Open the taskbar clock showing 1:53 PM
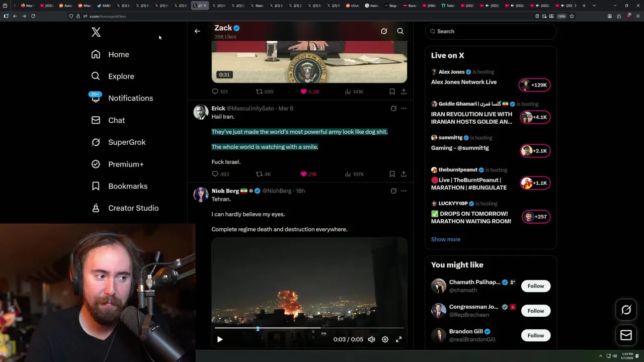644x362 pixels. point(628,356)
